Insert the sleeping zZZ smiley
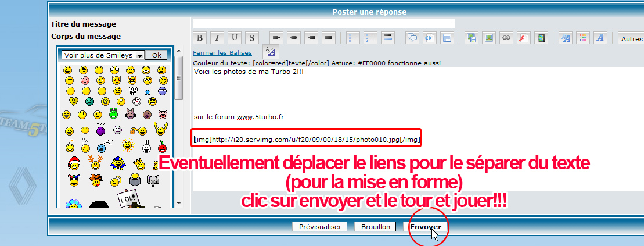Screen dimensions: 644x246 point(105,145)
